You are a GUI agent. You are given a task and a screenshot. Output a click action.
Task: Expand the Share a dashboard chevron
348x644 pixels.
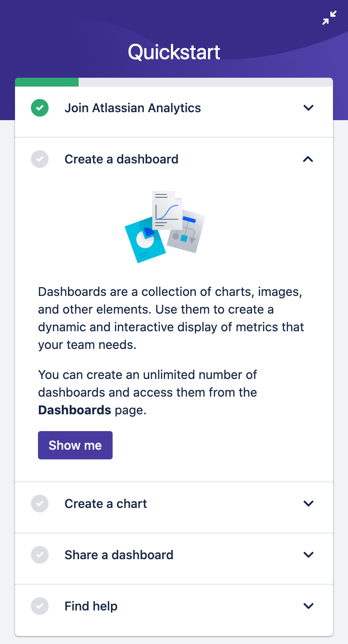point(308,555)
